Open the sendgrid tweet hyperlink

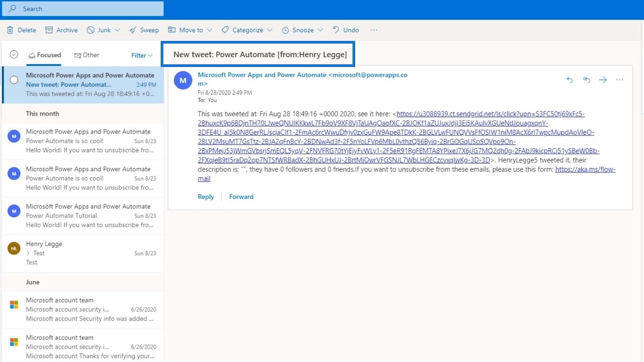tap(398, 137)
